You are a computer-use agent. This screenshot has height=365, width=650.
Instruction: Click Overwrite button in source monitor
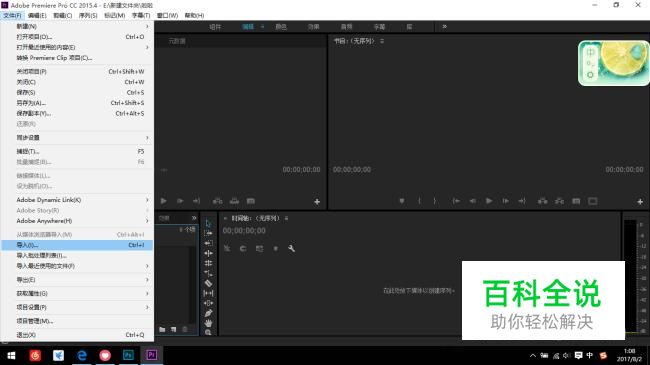(234, 201)
